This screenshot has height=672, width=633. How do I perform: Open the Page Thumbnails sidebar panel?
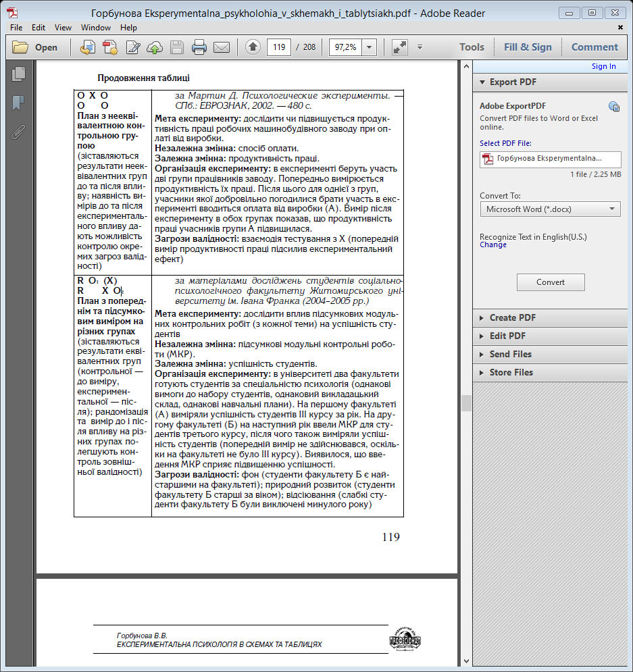pos(18,74)
